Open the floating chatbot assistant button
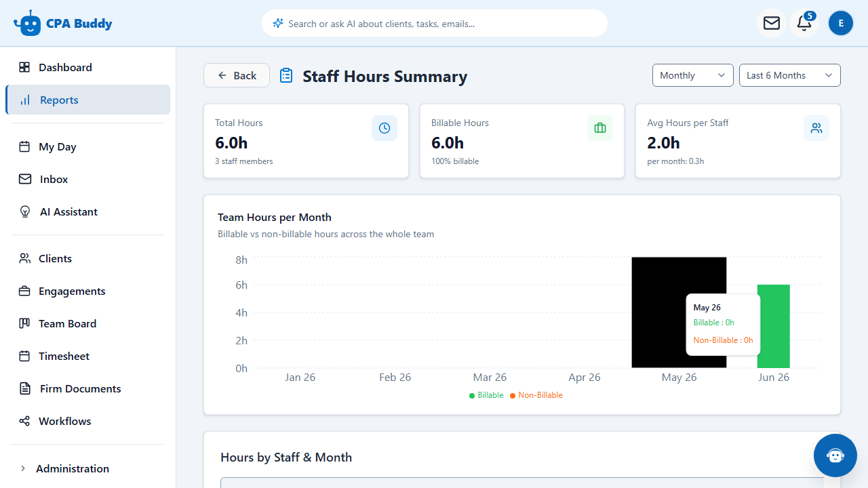Viewport: 868px width, 488px height. (x=835, y=455)
